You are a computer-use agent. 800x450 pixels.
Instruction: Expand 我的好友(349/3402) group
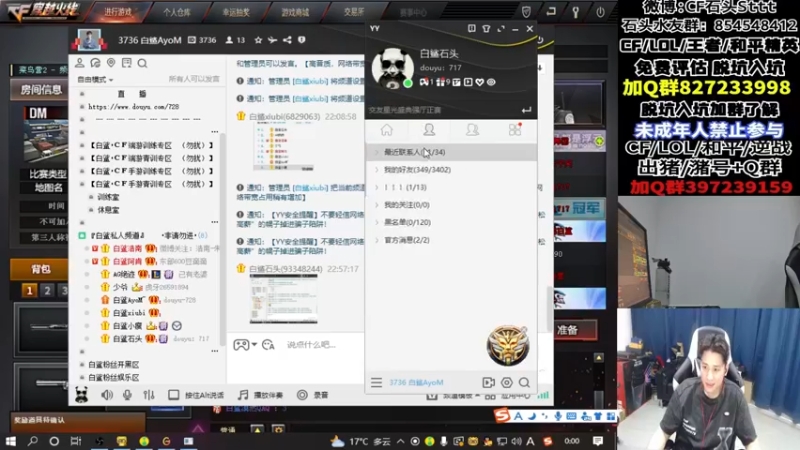tap(451, 169)
